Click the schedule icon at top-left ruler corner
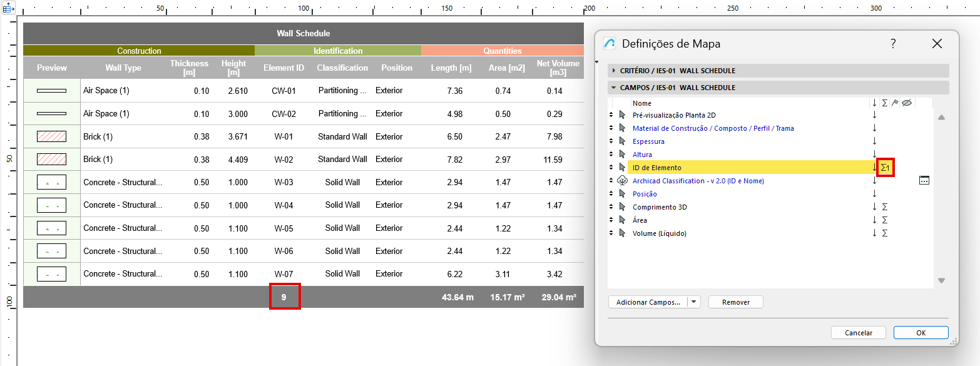The height and width of the screenshot is (366, 980). point(9,9)
